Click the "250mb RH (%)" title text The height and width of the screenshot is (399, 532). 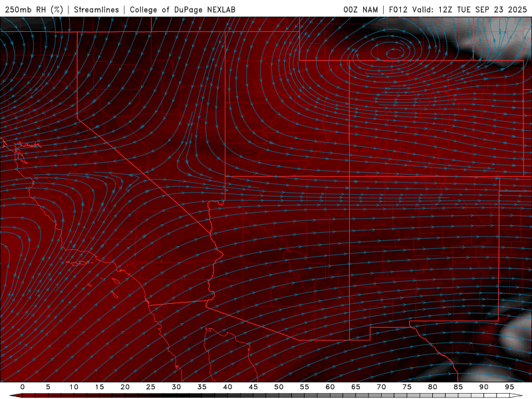(35, 9)
